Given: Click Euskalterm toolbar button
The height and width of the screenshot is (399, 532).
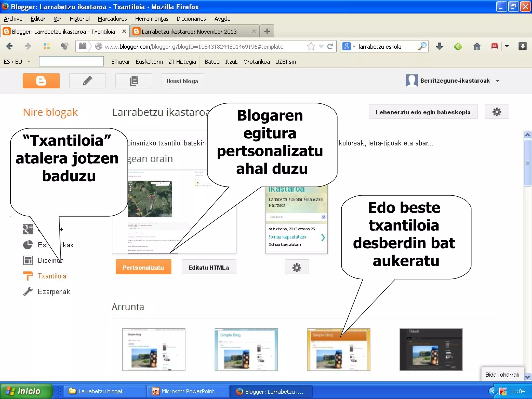Looking at the screenshot, I should click(x=149, y=62).
